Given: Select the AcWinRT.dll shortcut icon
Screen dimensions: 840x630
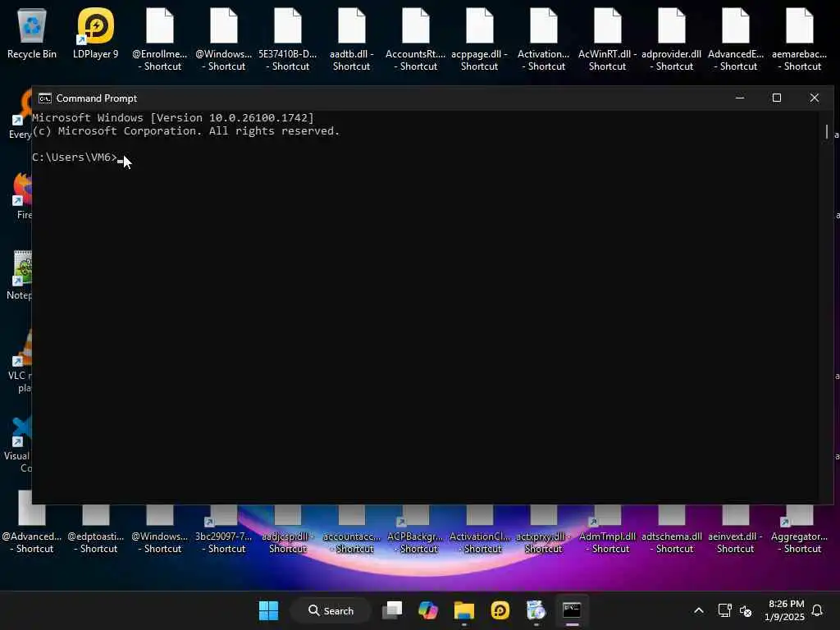Looking at the screenshot, I should pos(608,39).
